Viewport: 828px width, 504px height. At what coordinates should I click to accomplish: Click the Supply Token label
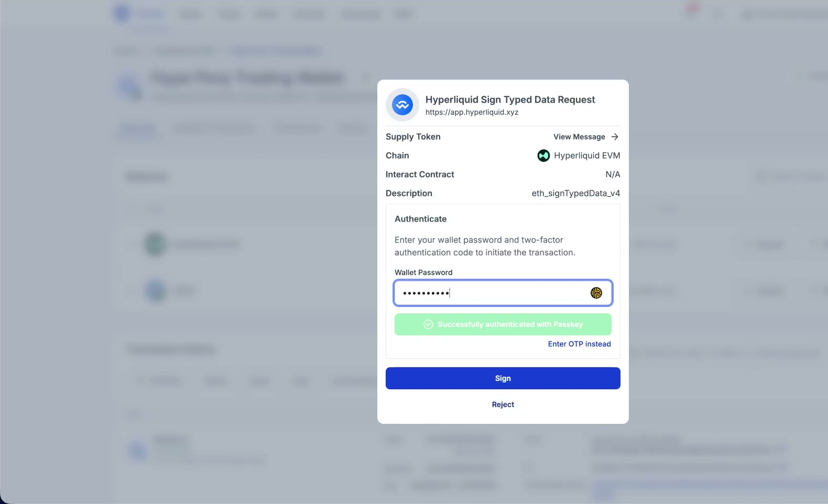[x=413, y=137]
